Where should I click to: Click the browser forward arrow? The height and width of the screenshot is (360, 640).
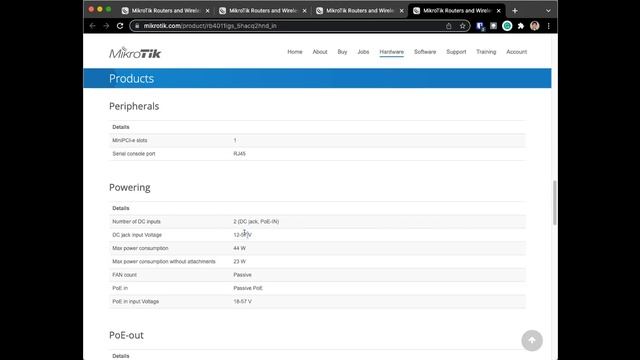click(x=106, y=26)
